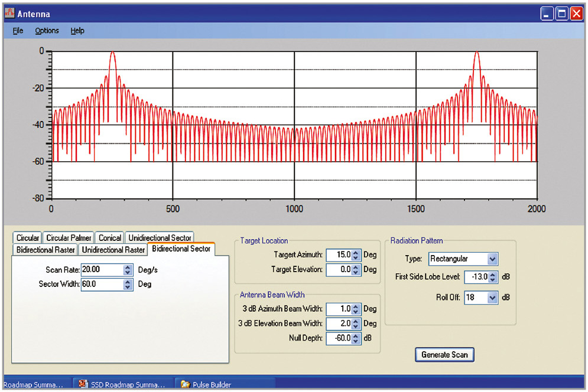This screenshot has width=588, height=392.
Task: Open SSD Roadmap Summary taskbar item
Action: (123, 385)
